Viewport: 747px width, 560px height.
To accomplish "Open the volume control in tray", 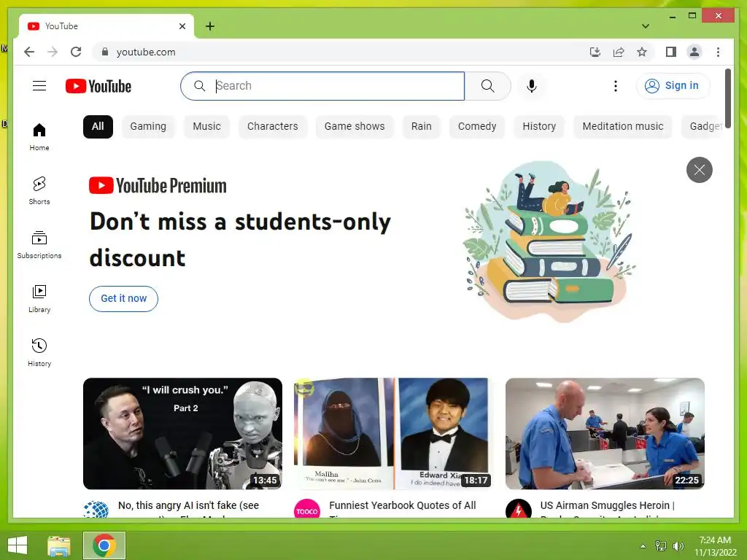I will pyautogui.click(x=678, y=545).
